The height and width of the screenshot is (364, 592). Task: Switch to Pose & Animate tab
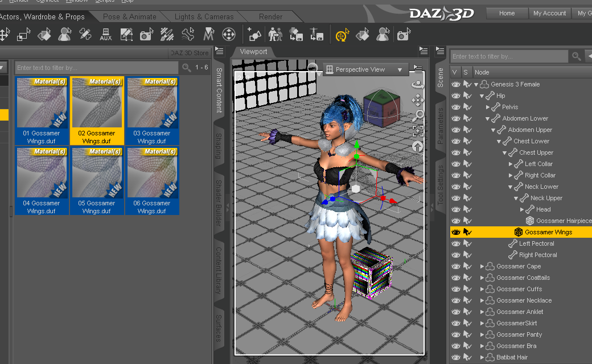130,16
